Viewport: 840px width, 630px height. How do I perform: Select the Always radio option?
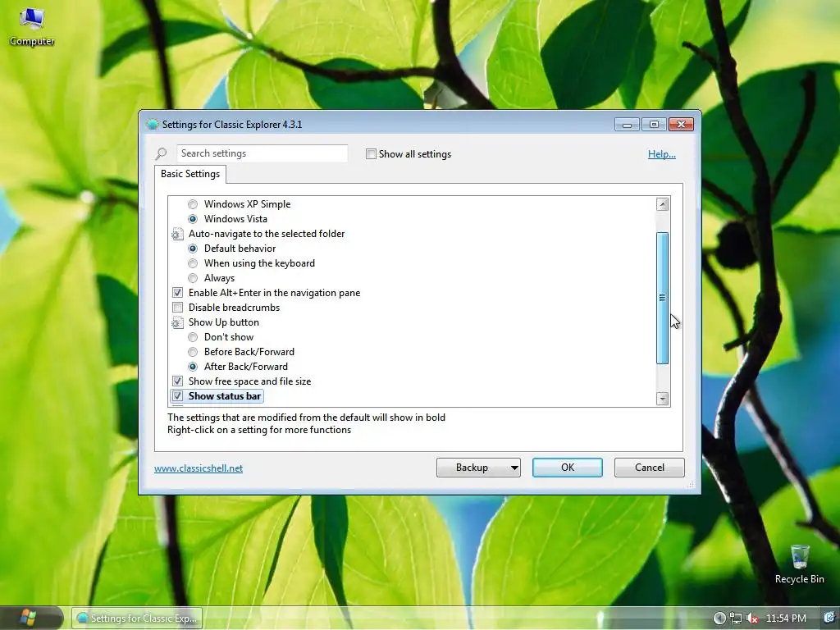coord(193,278)
